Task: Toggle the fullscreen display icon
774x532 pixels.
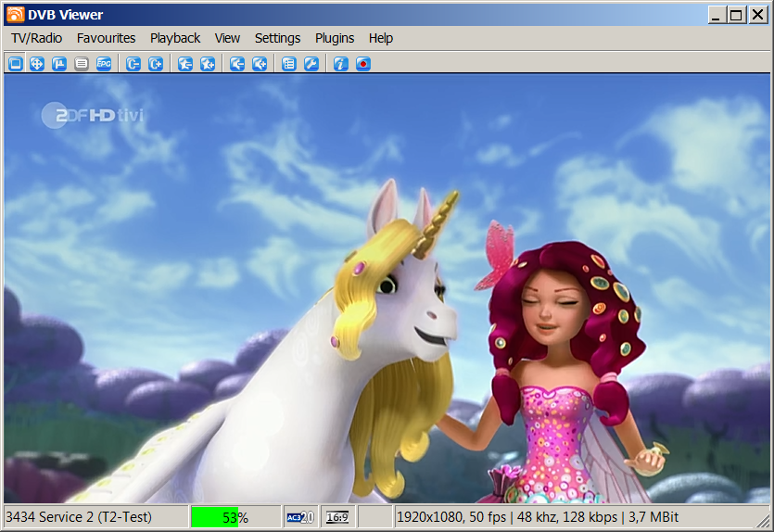Action: click(15, 64)
